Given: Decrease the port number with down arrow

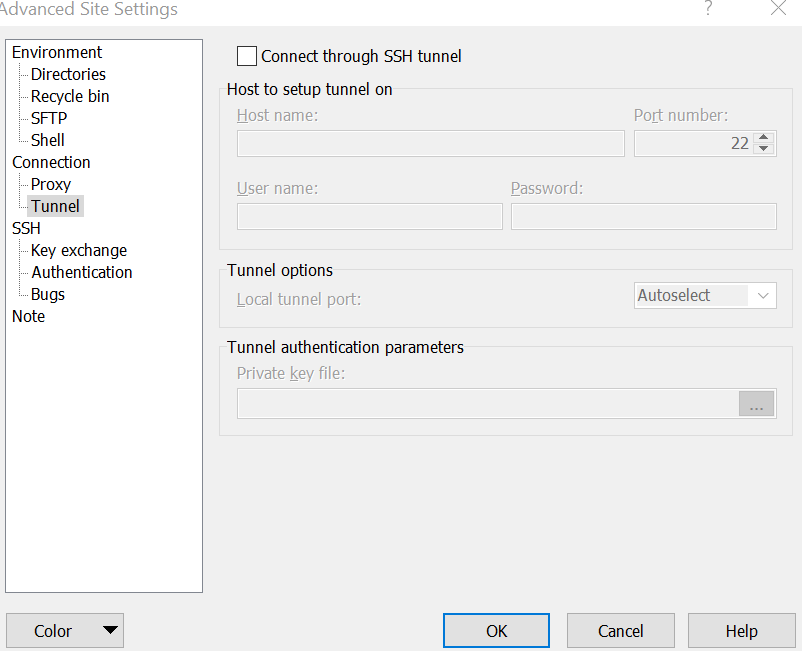Looking at the screenshot, I should 764,149.
